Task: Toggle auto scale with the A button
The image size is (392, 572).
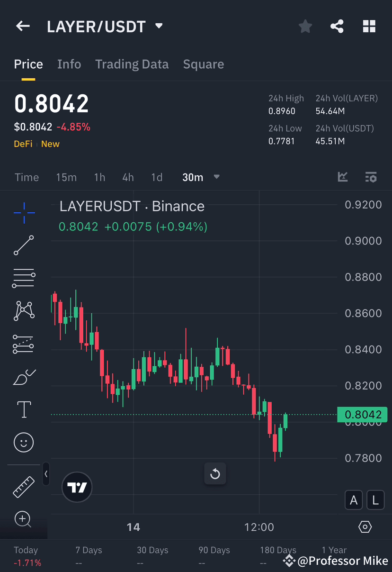Action: (x=353, y=500)
